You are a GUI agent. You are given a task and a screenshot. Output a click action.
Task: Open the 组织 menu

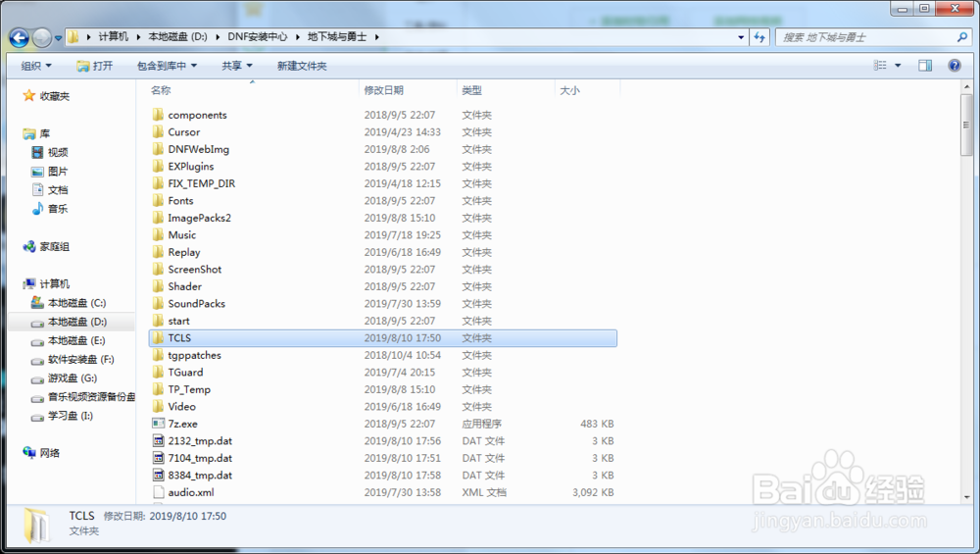pos(36,66)
